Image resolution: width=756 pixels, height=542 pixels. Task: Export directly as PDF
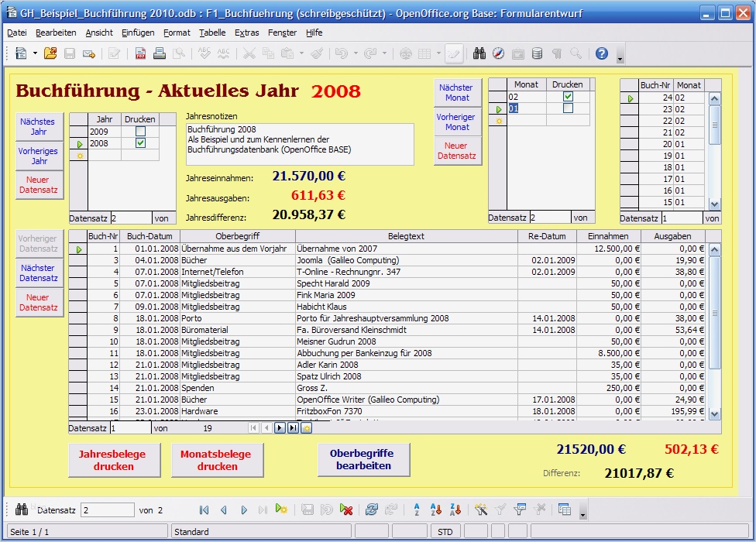coord(140,53)
